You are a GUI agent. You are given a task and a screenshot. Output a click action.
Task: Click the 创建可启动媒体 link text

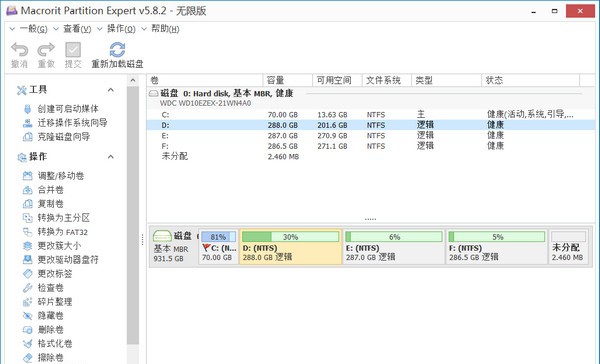tap(68, 109)
